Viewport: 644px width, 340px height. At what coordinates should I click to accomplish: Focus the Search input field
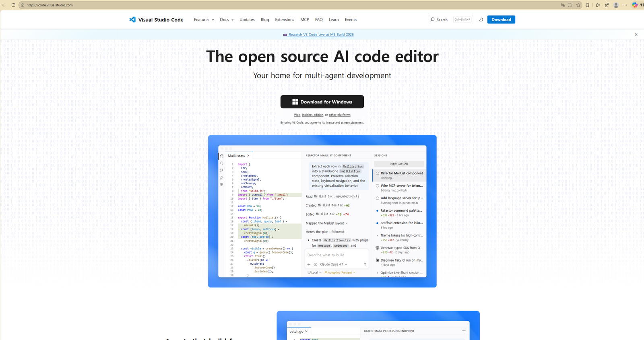[x=451, y=19]
